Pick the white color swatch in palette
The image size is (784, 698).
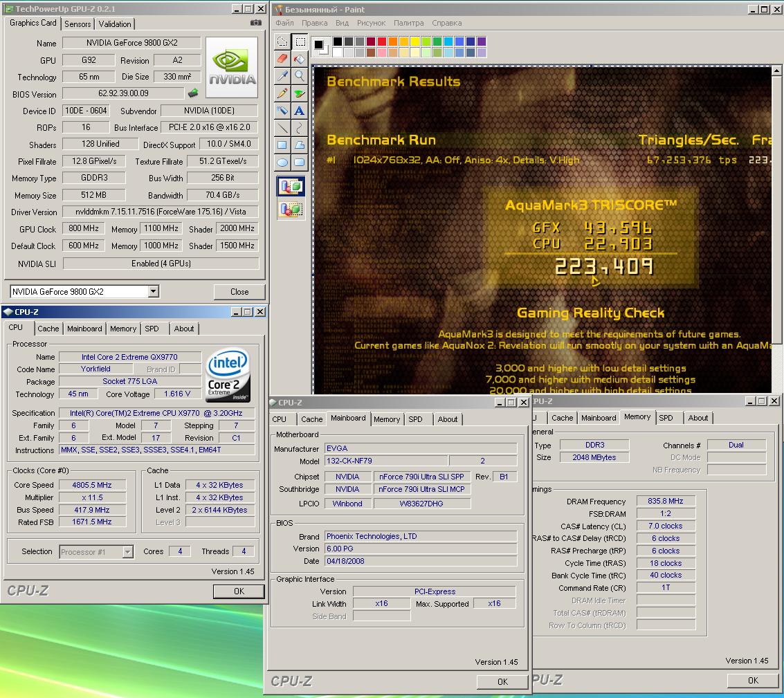point(338,52)
